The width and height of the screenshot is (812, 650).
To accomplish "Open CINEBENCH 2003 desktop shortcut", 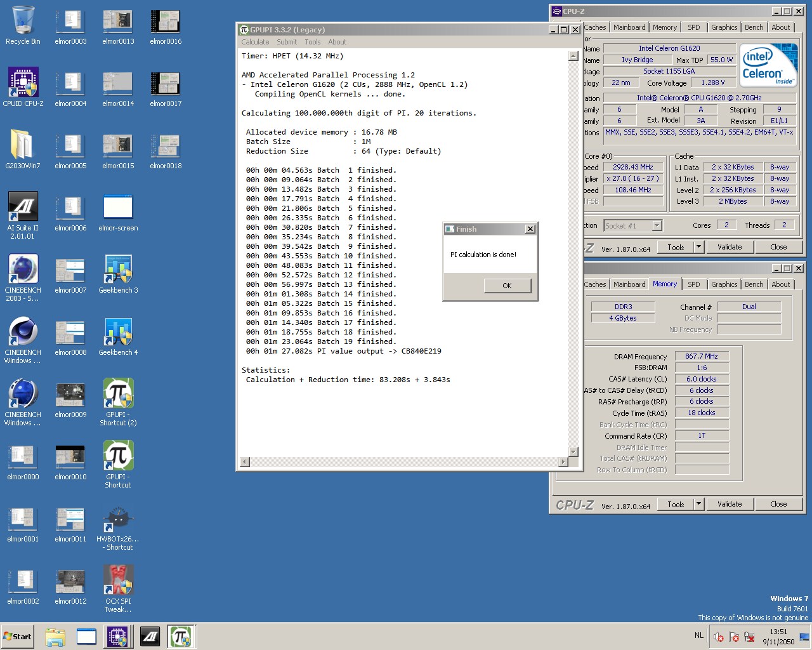I will point(23,278).
